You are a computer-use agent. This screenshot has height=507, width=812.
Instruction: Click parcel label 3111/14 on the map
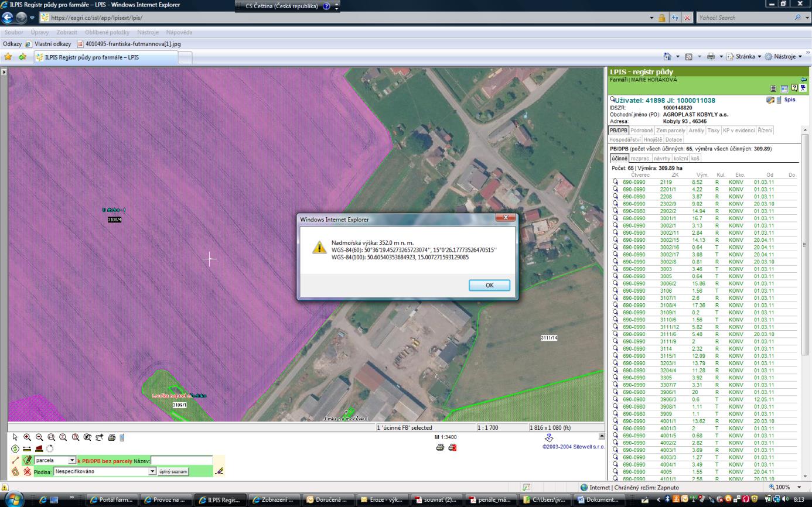pos(549,338)
